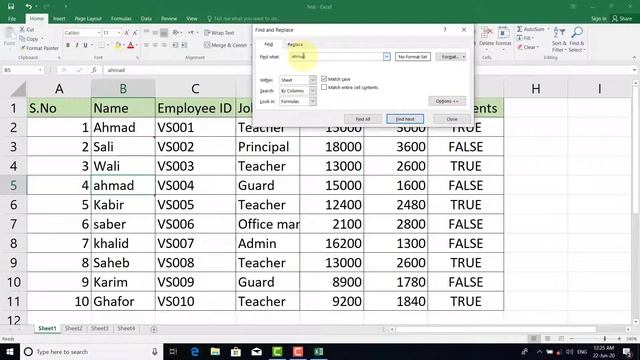The height and width of the screenshot is (360, 640).
Task: Toggle Bold formatting
Action: (x=68, y=45)
